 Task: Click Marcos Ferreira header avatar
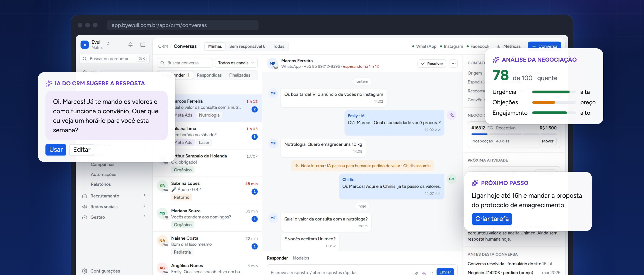click(x=273, y=64)
